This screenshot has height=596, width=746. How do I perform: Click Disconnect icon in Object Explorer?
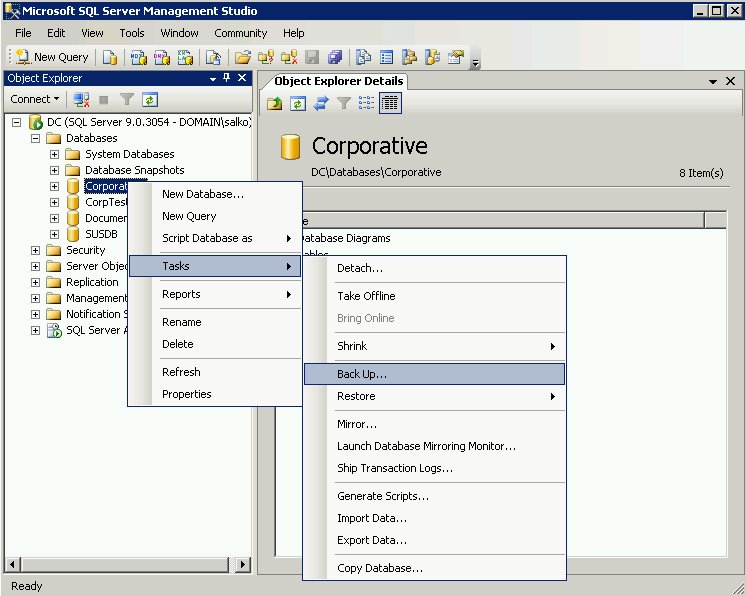point(81,100)
